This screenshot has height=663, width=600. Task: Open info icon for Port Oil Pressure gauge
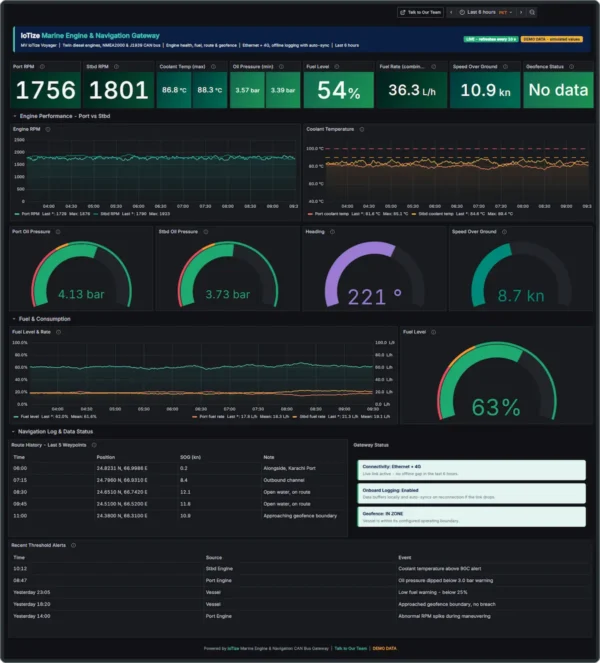(x=58, y=232)
